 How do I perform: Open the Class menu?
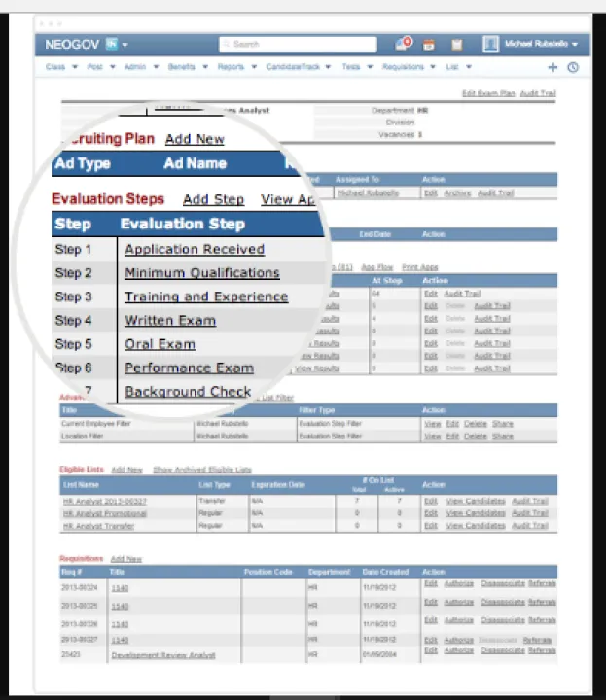coord(55,67)
